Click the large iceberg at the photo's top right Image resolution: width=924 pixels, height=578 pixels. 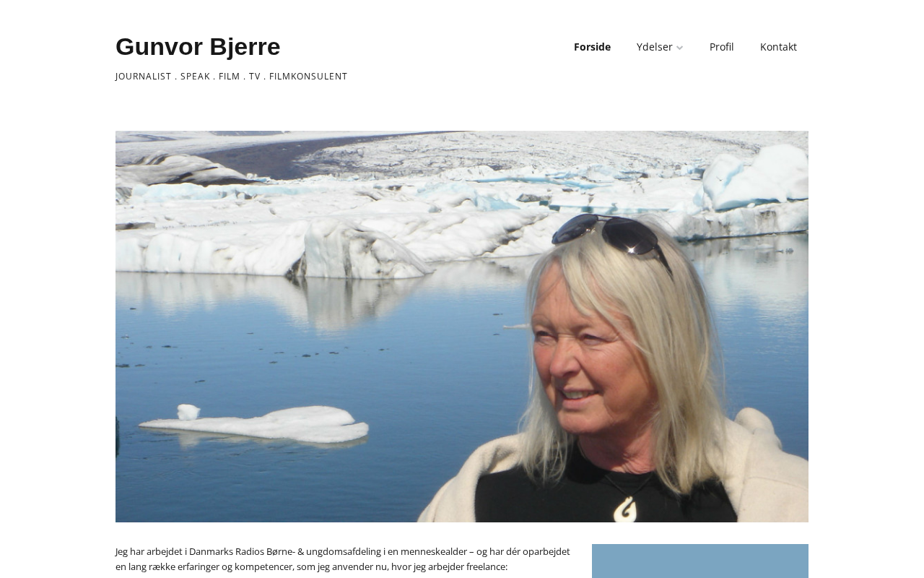(x=754, y=177)
